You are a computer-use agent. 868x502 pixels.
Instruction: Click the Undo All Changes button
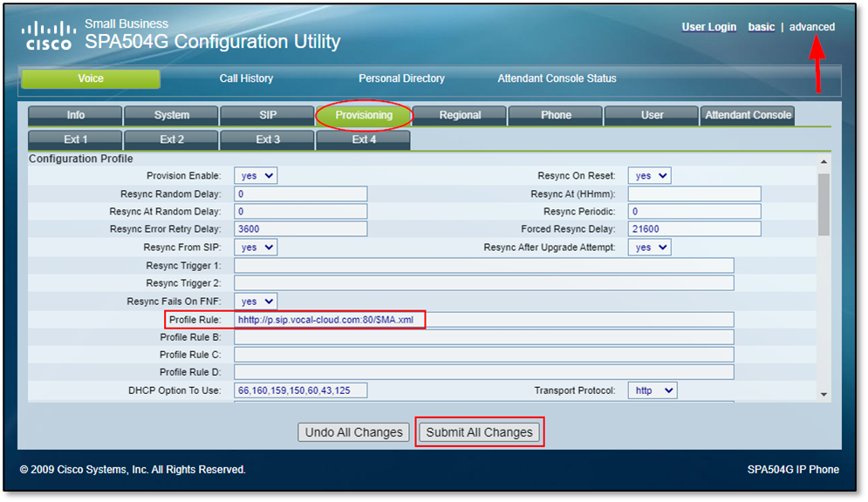tap(353, 432)
